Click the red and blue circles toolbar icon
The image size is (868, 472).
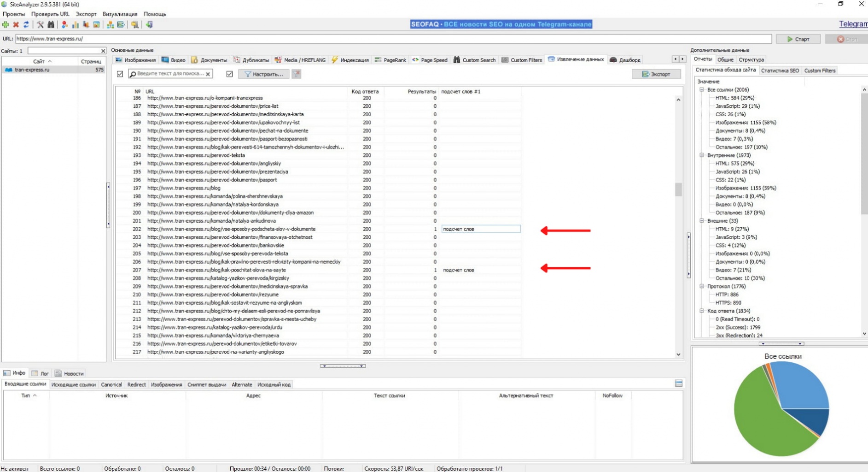(65, 25)
